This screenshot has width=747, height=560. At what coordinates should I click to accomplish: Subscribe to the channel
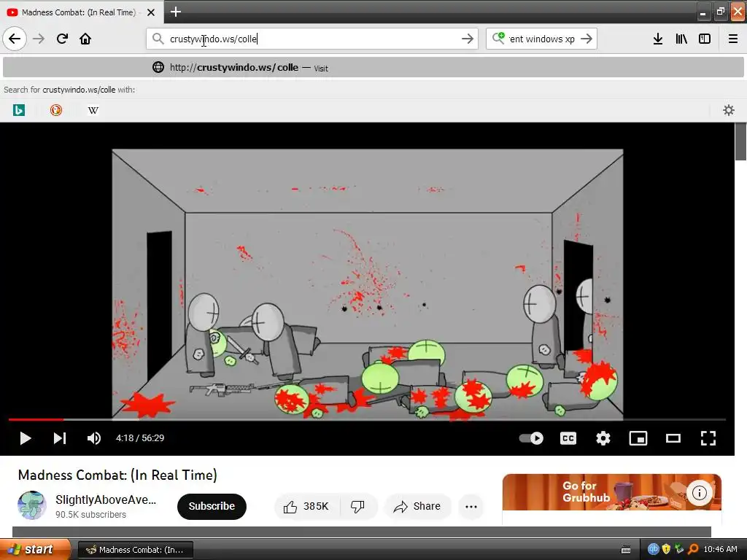212,506
